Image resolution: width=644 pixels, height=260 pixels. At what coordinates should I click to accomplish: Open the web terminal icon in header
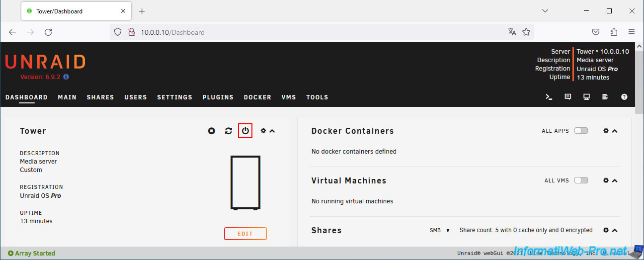(549, 97)
